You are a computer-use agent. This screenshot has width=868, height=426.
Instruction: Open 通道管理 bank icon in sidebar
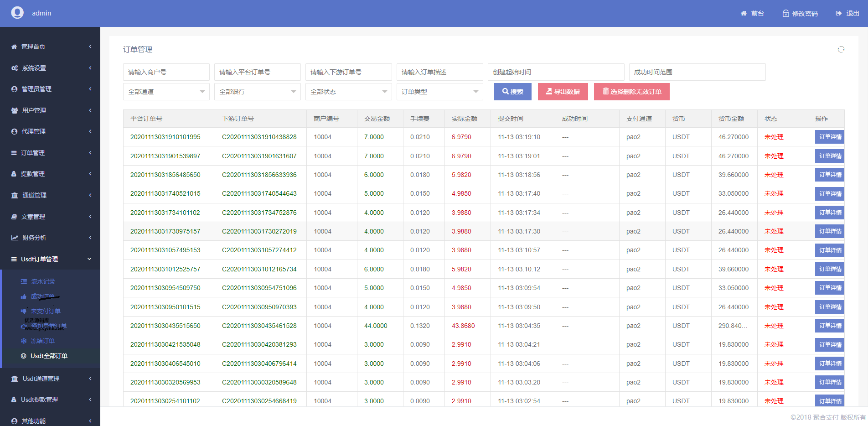(x=15, y=195)
